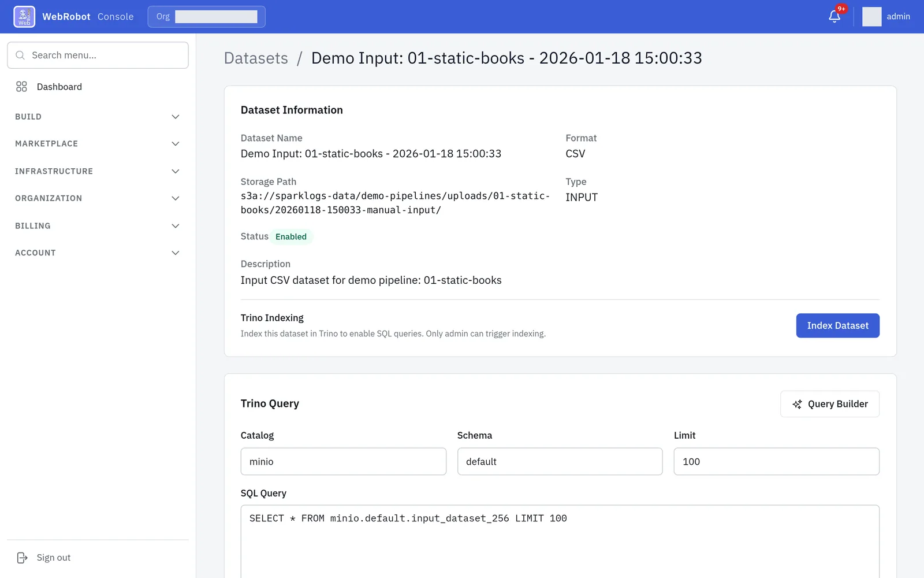This screenshot has height=578, width=924.
Task: Select the Sign out menu entry
Action: coord(98,558)
